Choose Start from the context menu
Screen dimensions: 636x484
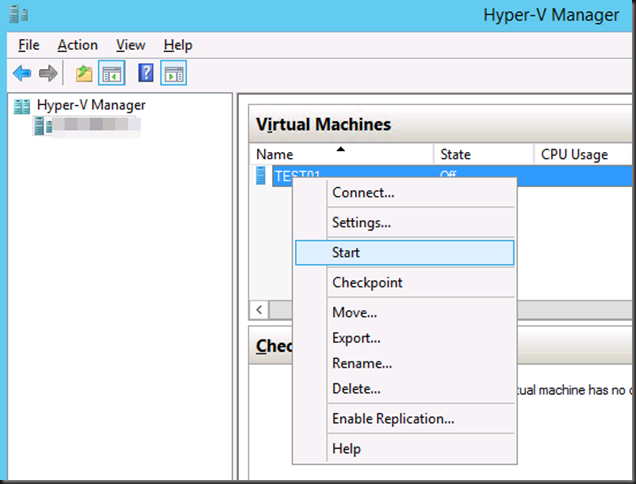tap(405, 252)
